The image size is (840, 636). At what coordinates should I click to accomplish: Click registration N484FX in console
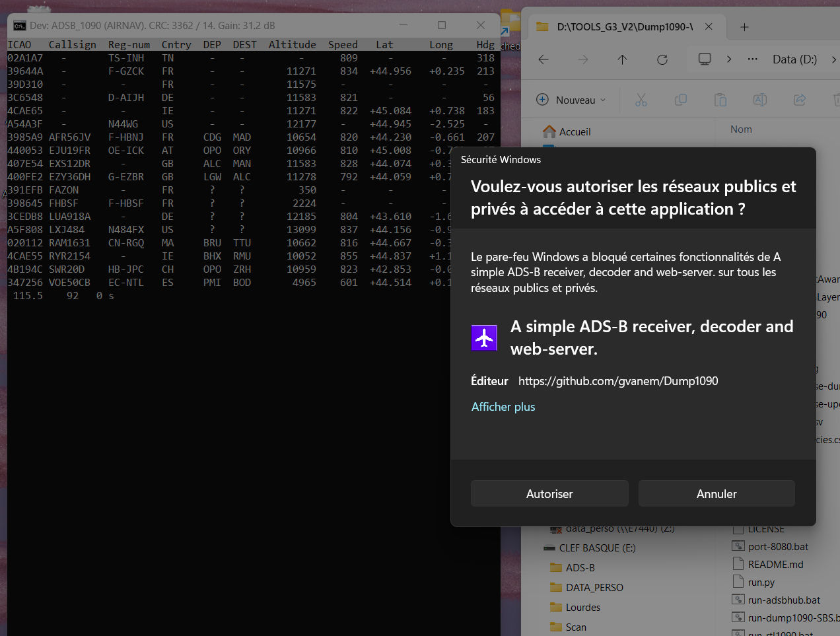pos(126,230)
